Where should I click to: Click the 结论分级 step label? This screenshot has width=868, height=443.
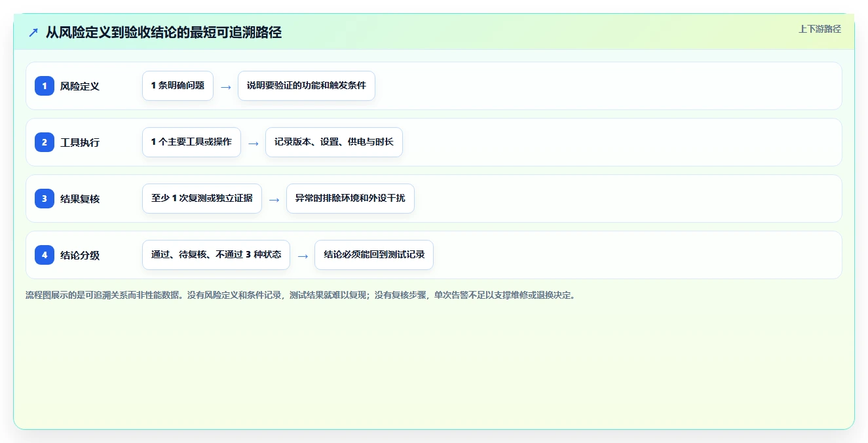[80, 255]
